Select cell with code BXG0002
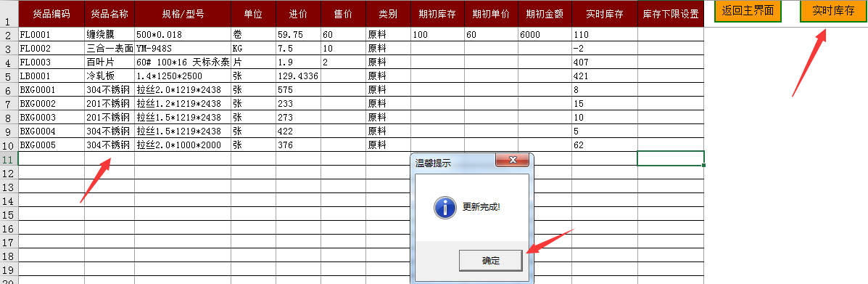This screenshot has height=284, width=868. tap(51, 103)
